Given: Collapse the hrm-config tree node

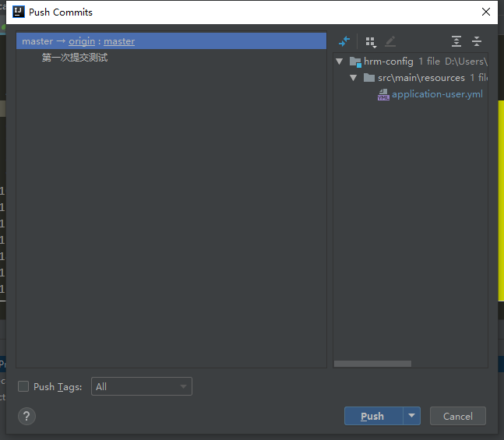Looking at the screenshot, I should tap(340, 62).
